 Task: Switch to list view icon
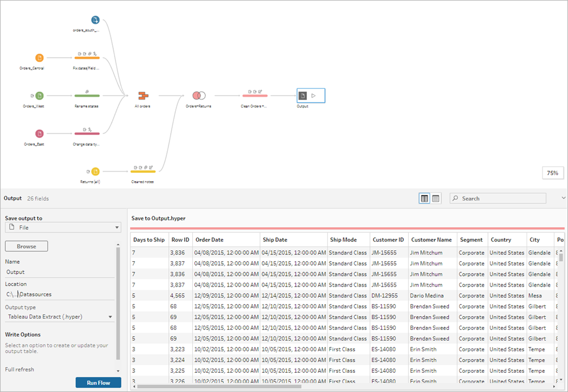[x=436, y=198]
